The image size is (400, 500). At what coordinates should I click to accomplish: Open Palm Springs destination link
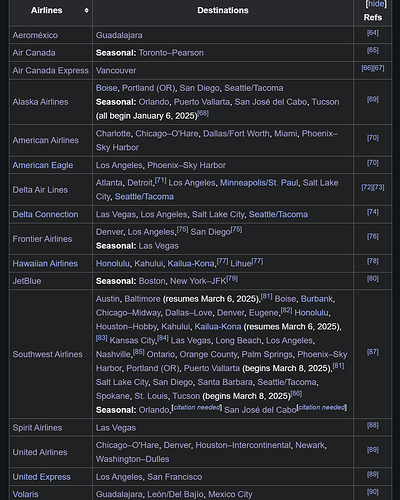click(267, 354)
